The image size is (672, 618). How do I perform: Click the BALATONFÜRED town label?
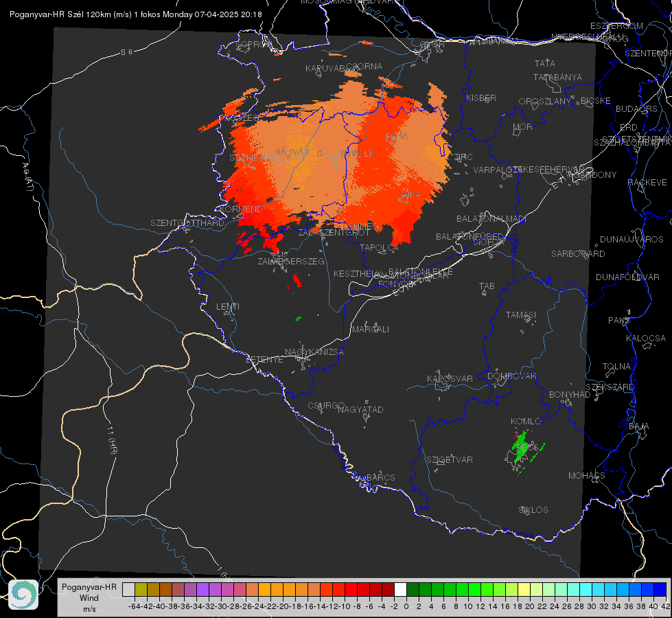470,237
